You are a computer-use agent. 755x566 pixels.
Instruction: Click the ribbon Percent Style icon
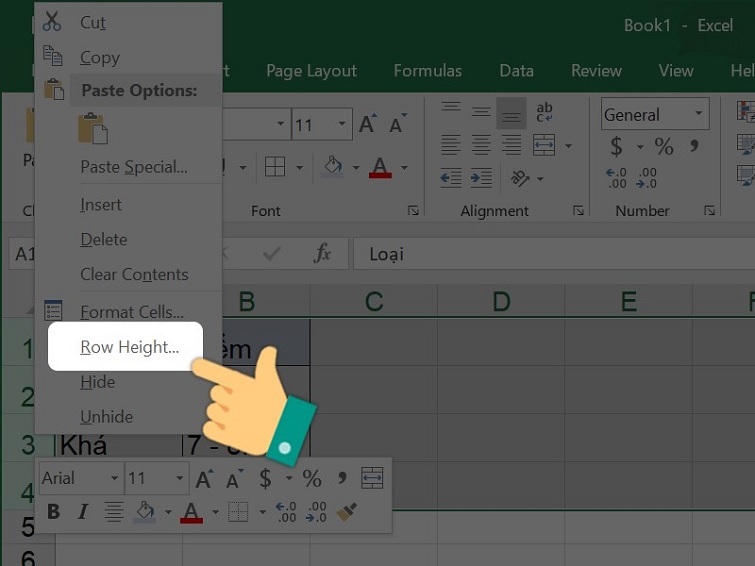pyautogui.click(x=664, y=145)
